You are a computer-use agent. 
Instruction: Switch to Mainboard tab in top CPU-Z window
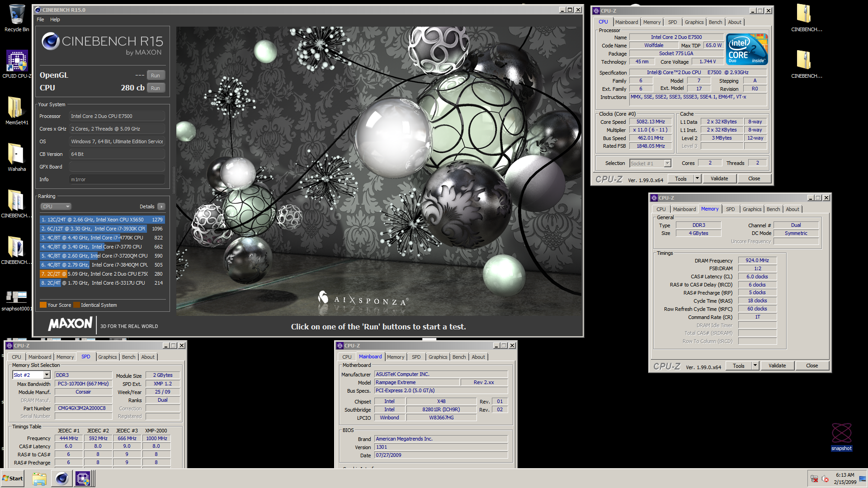coord(627,22)
